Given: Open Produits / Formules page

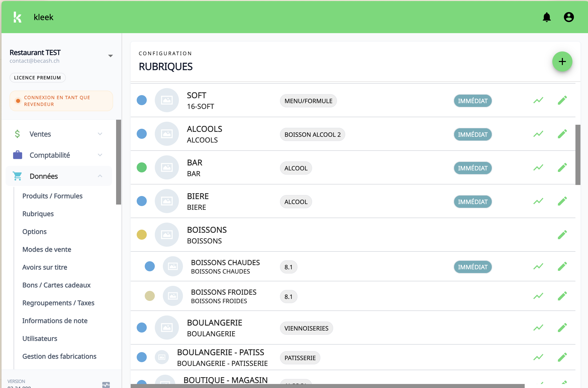Looking at the screenshot, I should pyautogui.click(x=52, y=196).
